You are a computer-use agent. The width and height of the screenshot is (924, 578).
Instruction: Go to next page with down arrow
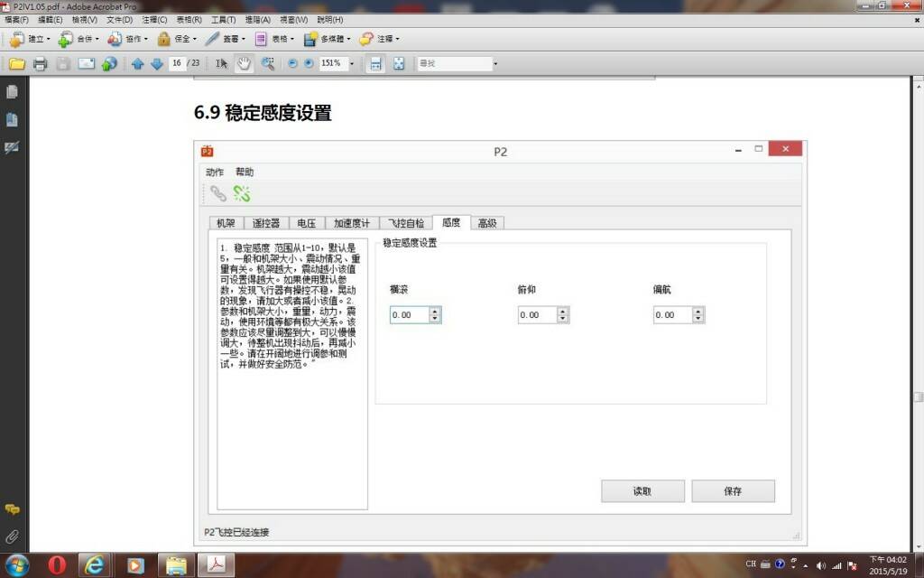coord(157,64)
